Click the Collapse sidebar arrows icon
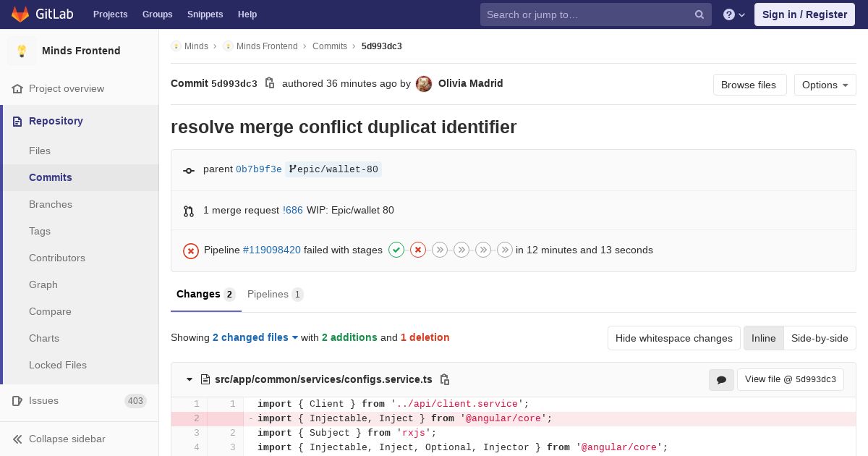868x456 pixels. click(x=17, y=439)
